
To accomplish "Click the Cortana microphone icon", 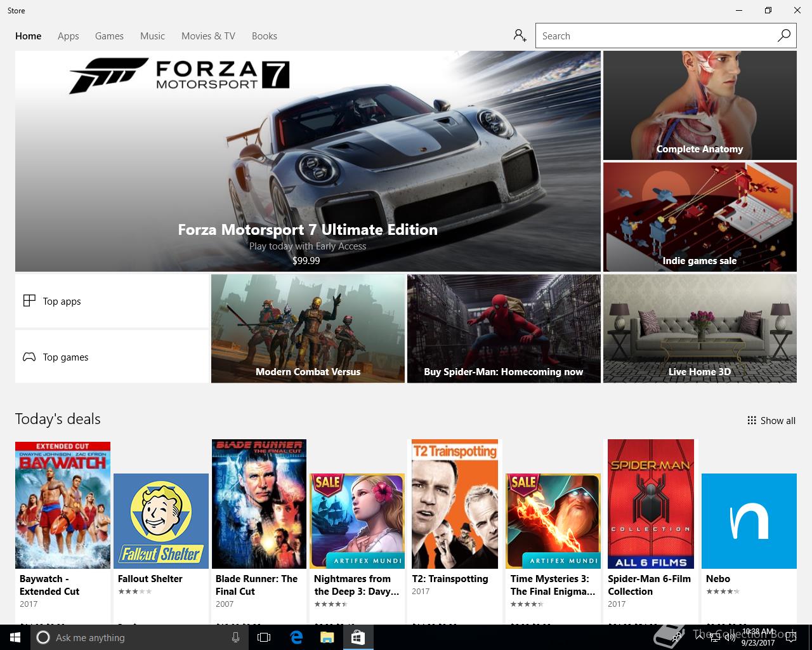I will click(x=235, y=637).
